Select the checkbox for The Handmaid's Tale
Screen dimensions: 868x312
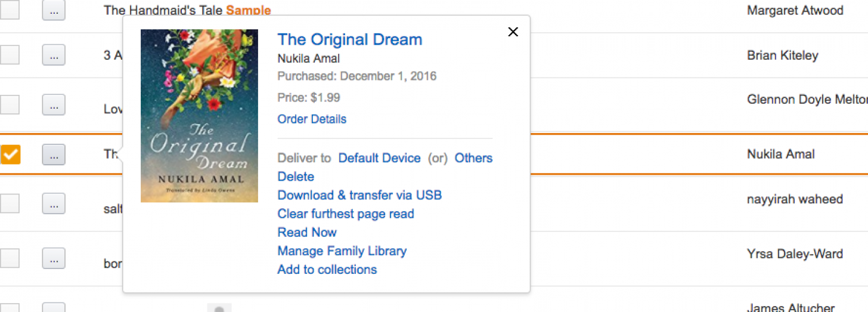(x=10, y=9)
